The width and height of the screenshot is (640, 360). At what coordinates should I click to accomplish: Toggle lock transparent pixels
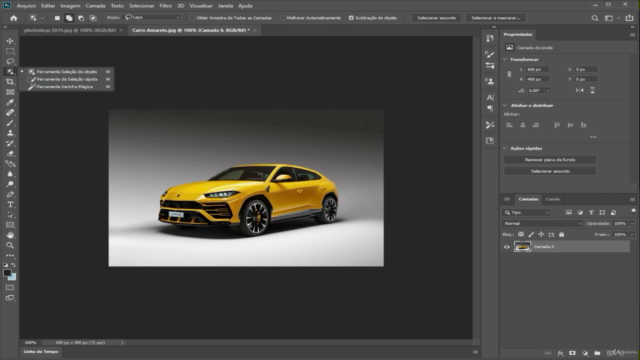[521, 234]
